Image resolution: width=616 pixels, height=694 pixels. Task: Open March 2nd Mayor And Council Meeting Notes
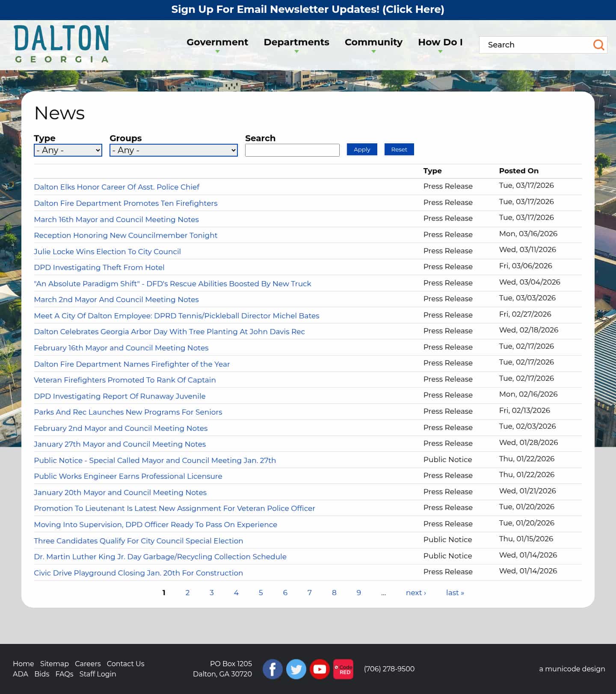click(x=116, y=300)
